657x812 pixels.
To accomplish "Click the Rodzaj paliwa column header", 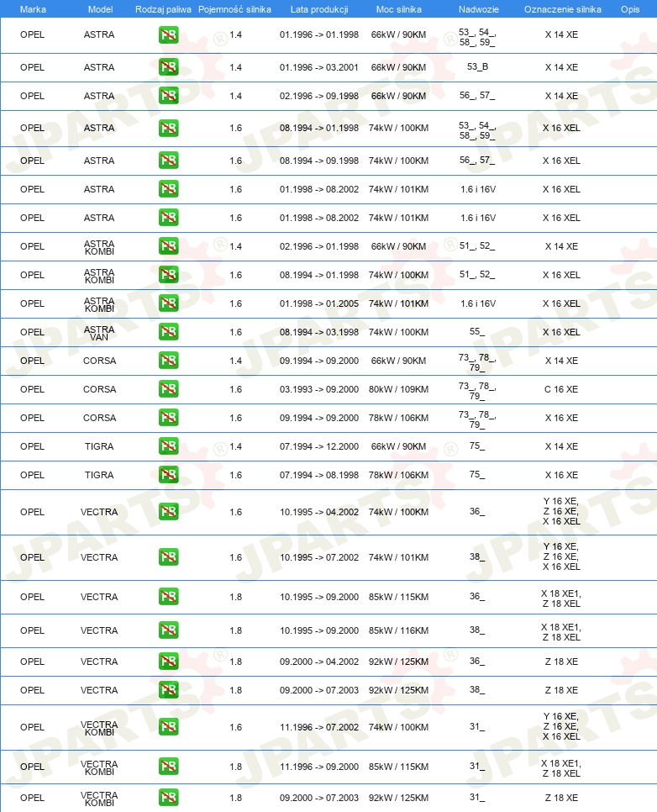I will click(163, 9).
